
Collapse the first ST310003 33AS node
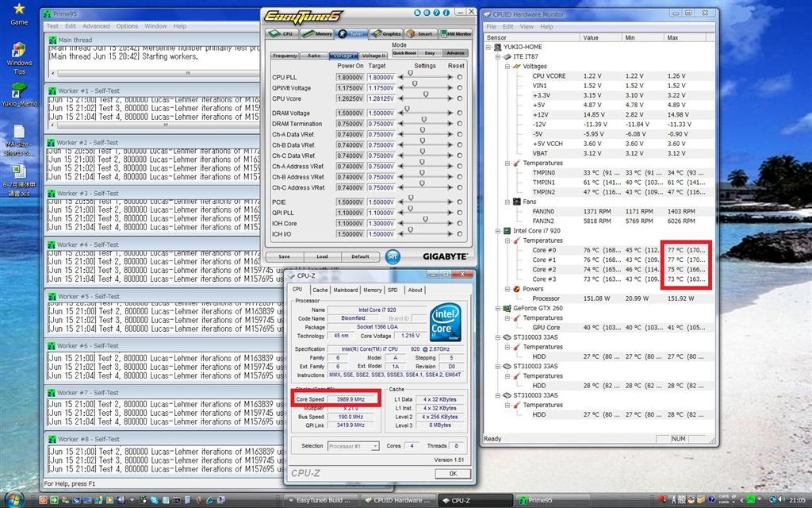point(498,337)
